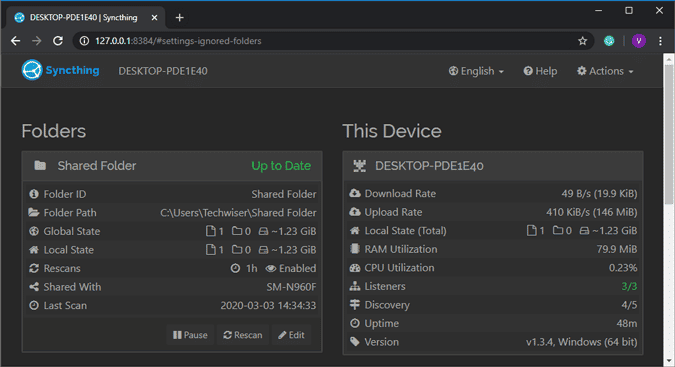Click the scrollbar down arrow
675x367 pixels.
pos(669,361)
